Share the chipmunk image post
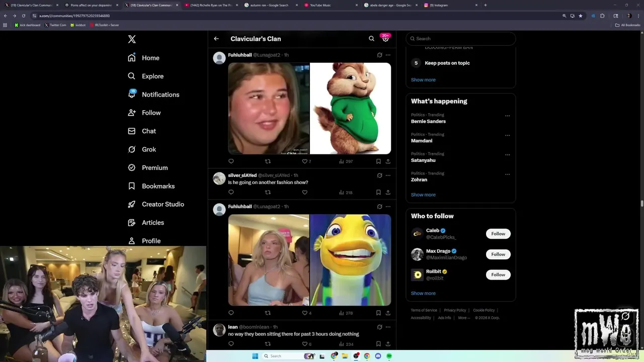Viewport: 644px width, 362px height. pyautogui.click(x=388, y=161)
